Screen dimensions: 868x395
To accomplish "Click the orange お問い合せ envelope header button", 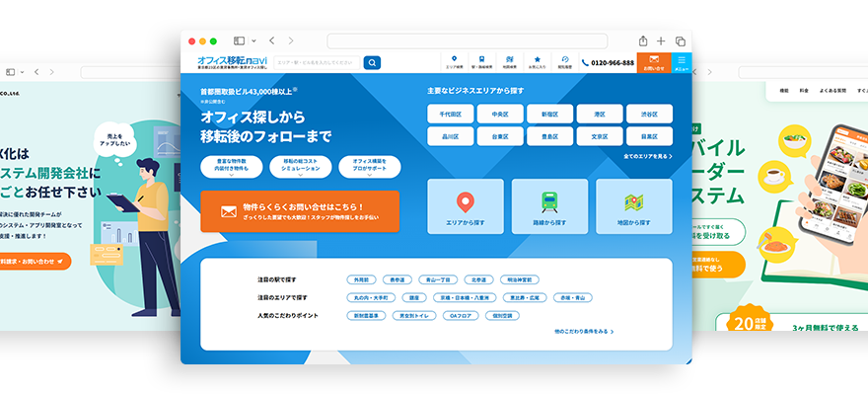I will (x=653, y=62).
